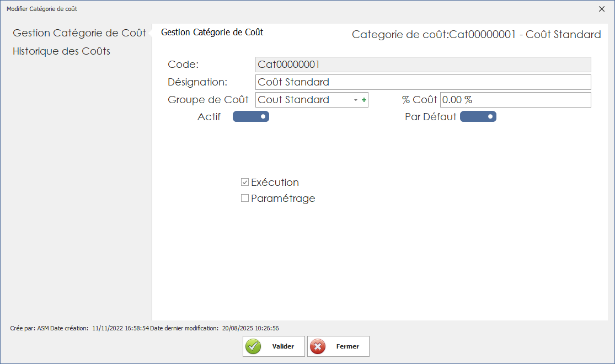The height and width of the screenshot is (364, 615).
Task: Select Gestion Catégorie de Coût in sidebar
Action: pos(78,33)
